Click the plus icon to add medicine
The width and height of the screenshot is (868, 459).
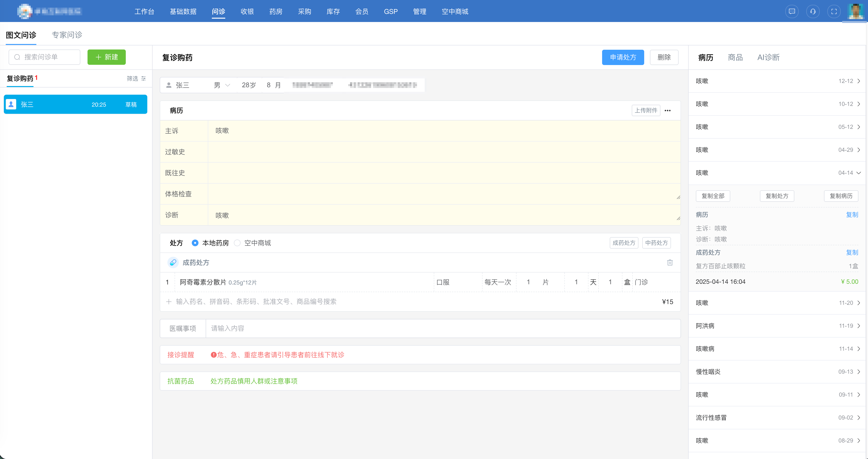(x=169, y=301)
